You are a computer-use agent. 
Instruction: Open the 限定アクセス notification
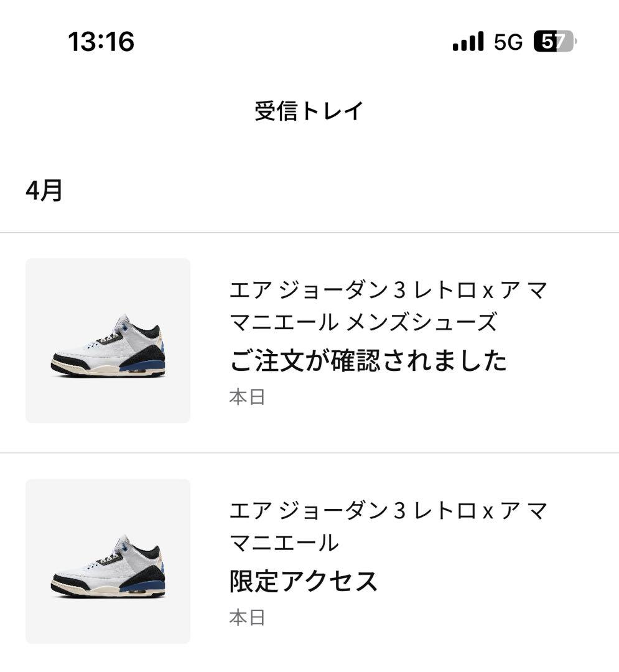tap(309, 562)
